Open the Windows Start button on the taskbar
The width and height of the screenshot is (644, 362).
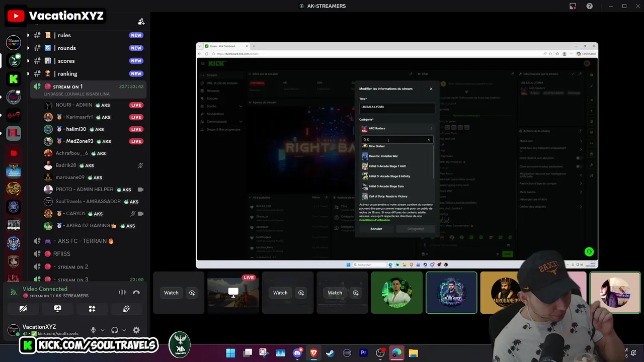point(230,353)
